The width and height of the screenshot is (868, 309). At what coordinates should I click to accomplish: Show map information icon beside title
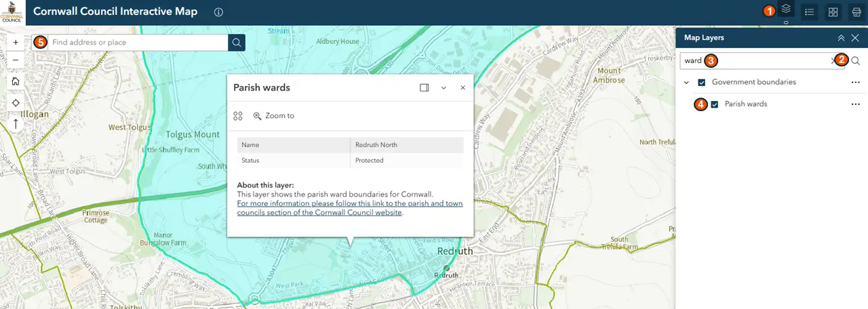click(x=218, y=12)
